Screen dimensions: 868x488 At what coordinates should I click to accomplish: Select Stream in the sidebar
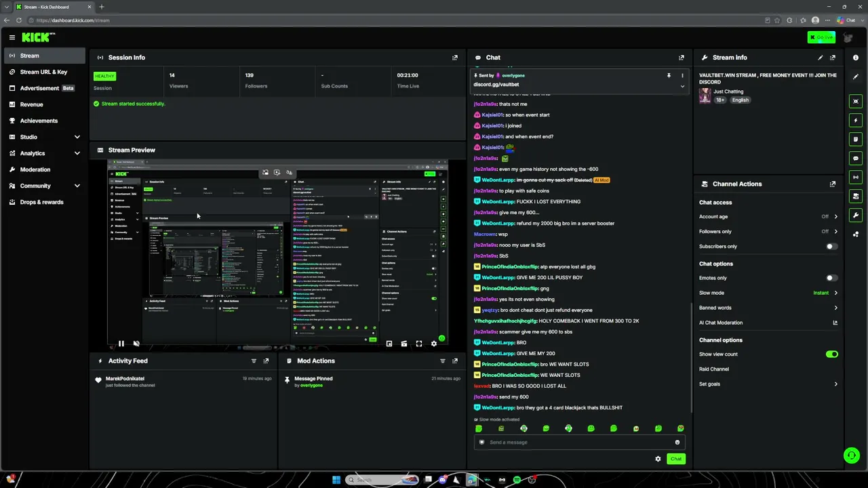[x=45, y=56]
